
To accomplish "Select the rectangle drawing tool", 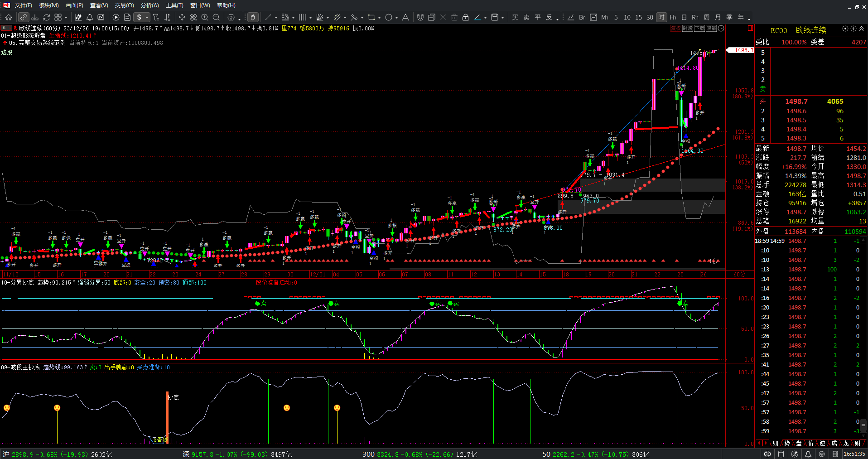I will (371, 17).
